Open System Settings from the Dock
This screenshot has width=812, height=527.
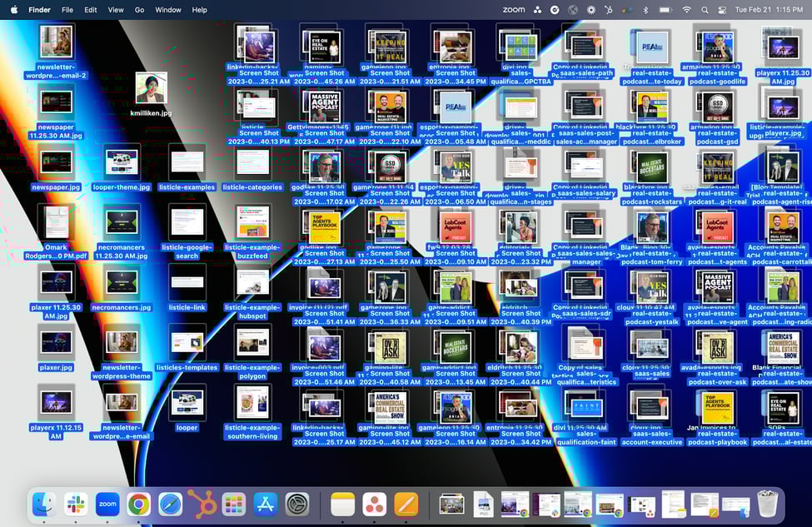[296, 504]
